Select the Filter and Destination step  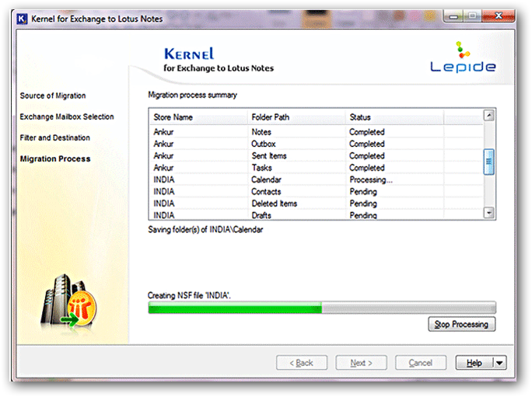click(55, 138)
